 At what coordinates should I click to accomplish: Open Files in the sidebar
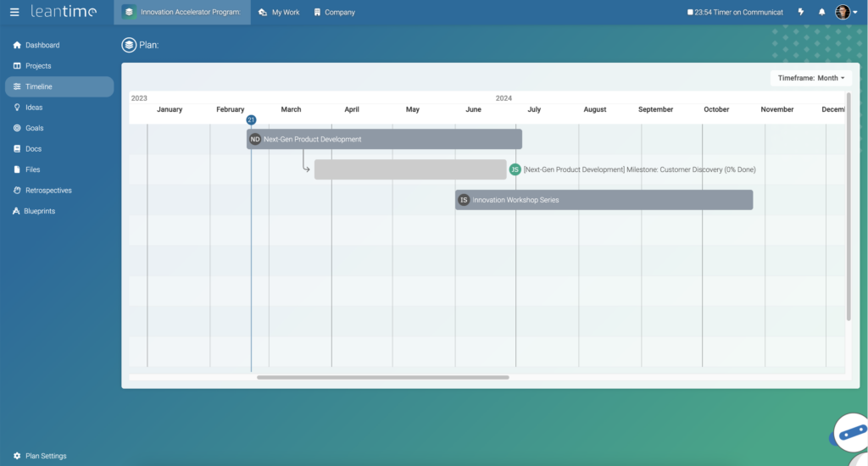[x=59, y=169]
